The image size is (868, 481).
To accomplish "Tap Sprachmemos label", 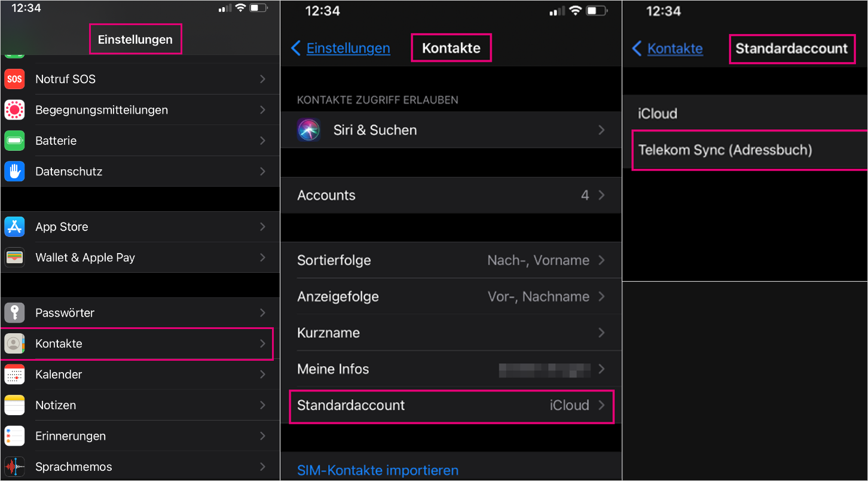I will [x=74, y=467].
